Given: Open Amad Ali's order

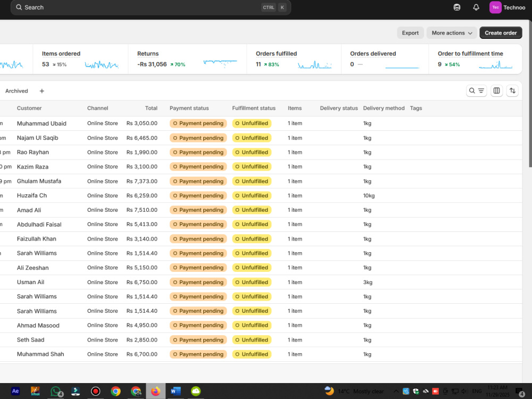Looking at the screenshot, I should click(x=261, y=210).
